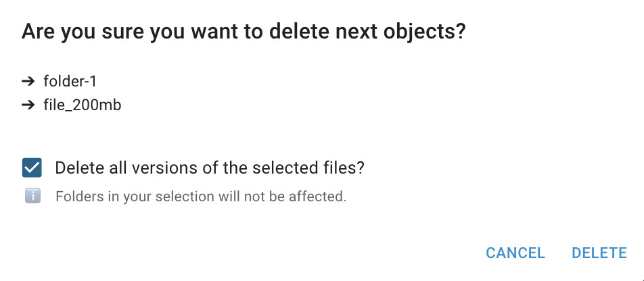Confirm deletion of the listed objects

tap(599, 253)
